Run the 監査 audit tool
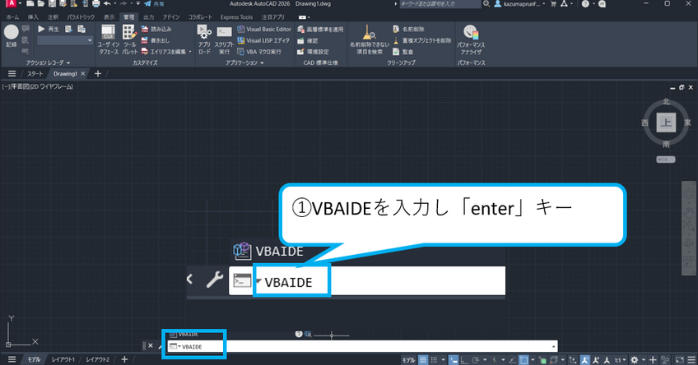Viewport: 698px width, 365px height. (403, 52)
